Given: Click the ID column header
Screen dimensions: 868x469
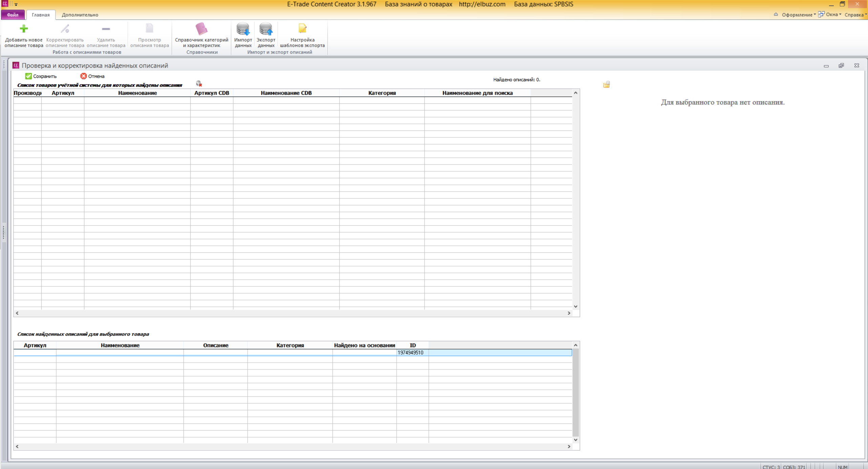Looking at the screenshot, I should (x=412, y=345).
